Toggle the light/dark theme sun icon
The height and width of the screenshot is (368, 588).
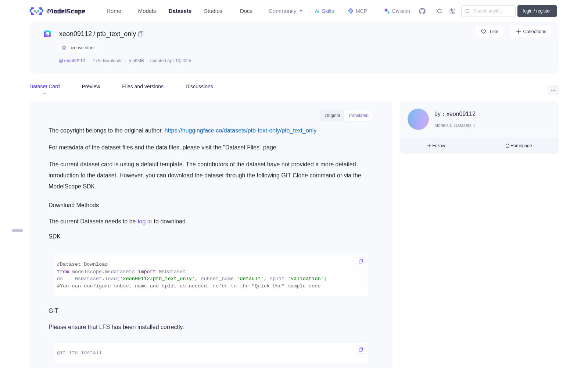tap(439, 11)
